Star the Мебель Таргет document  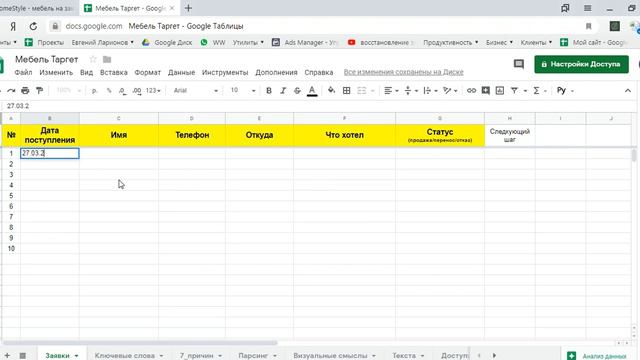point(93,60)
